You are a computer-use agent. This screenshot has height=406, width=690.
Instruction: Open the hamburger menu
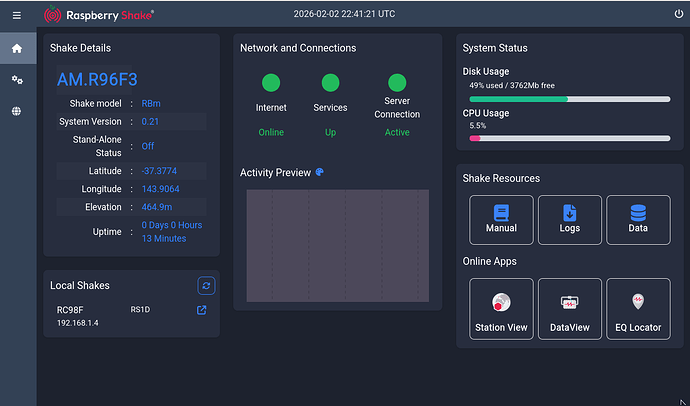pos(16,15)
